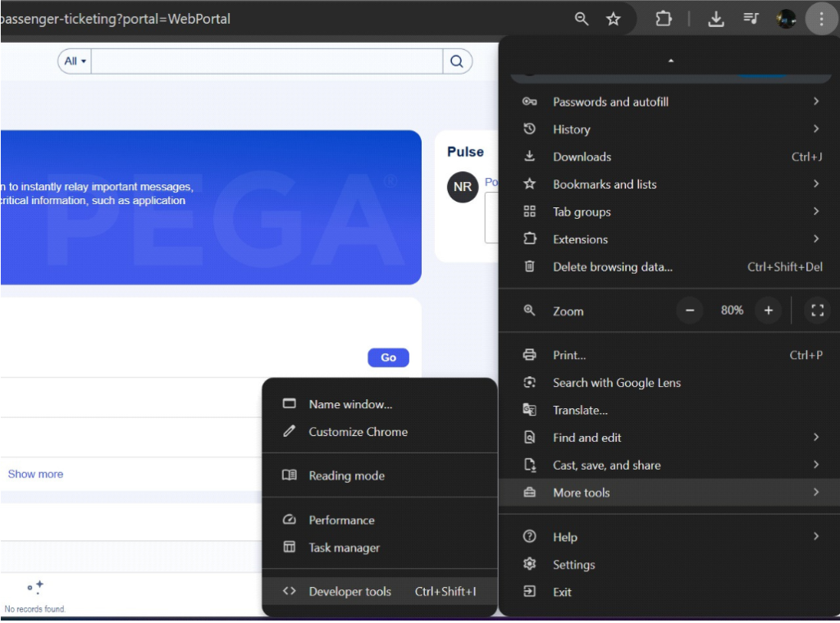Increase zoom with the plus button
This screenshot has height=623, width=840.
(769, 310)
